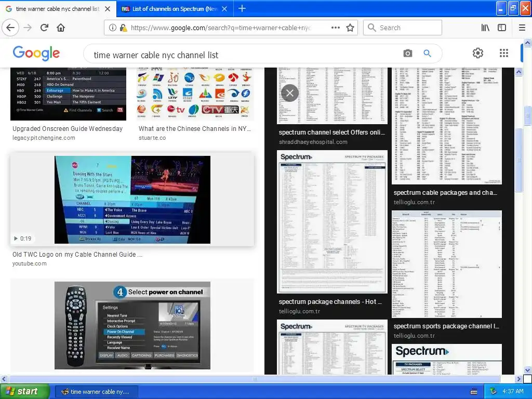Open spectrum sports package channel caption

[x=446, y=326]
